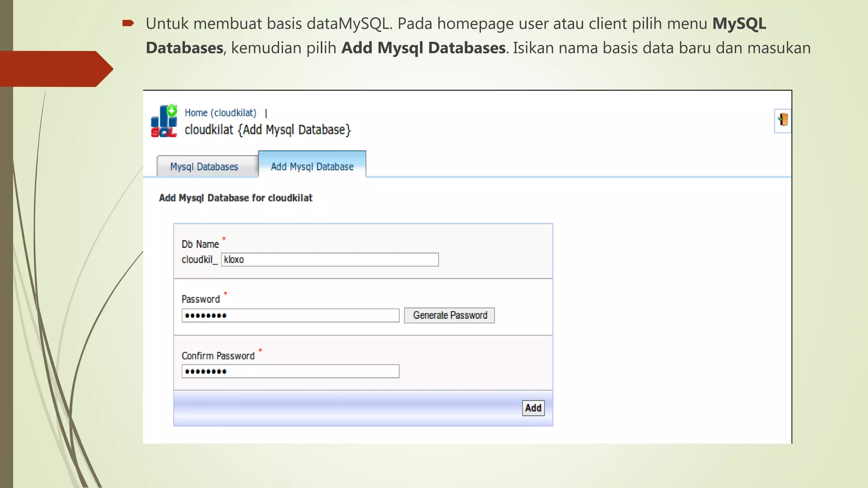Click into the Password field
The width and height of the screenshot is (868, 488).
point(290,315)
